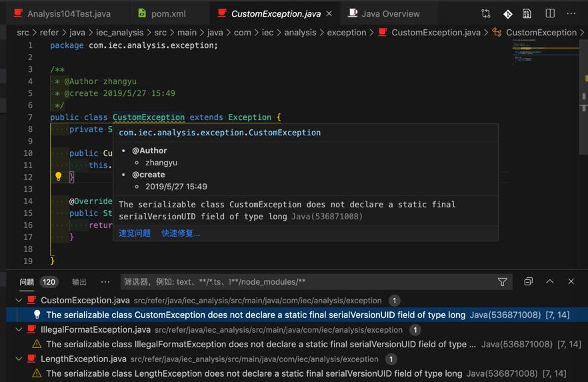Image resolution: width=588 pixels, height=382 pixels.
Task: Click the 速览问题 peek problem link
Action: (135, 233)
